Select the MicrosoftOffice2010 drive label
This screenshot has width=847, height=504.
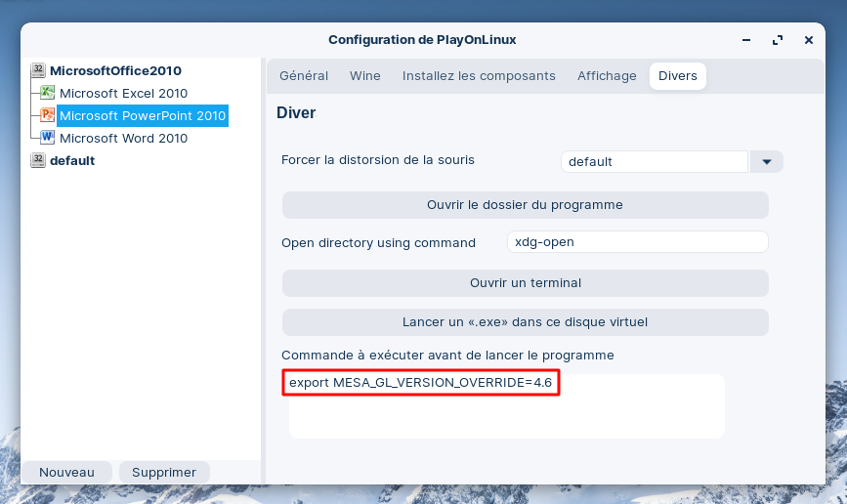115,70
